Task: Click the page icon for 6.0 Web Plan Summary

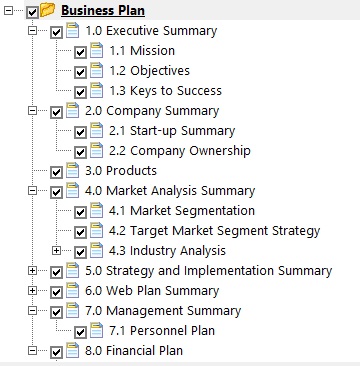Action: [x=73, y=290]
